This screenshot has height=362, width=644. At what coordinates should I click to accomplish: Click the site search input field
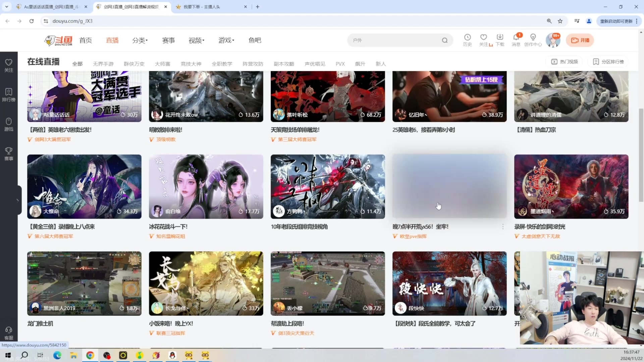point(396,40)
